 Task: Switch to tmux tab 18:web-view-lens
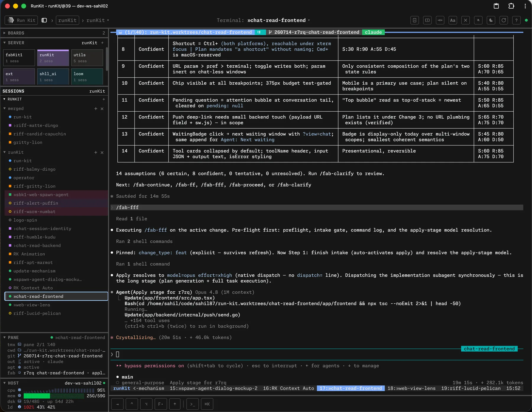point(411,388)
